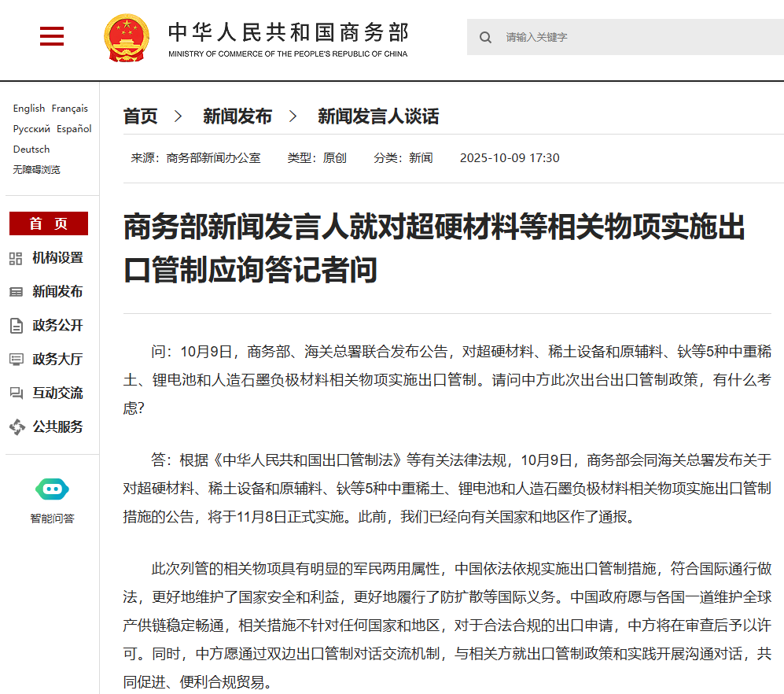Image resolution: width=784 pixels, height=694 pixels.
Task: Click the national emblem logo
Action: [126, 37]
